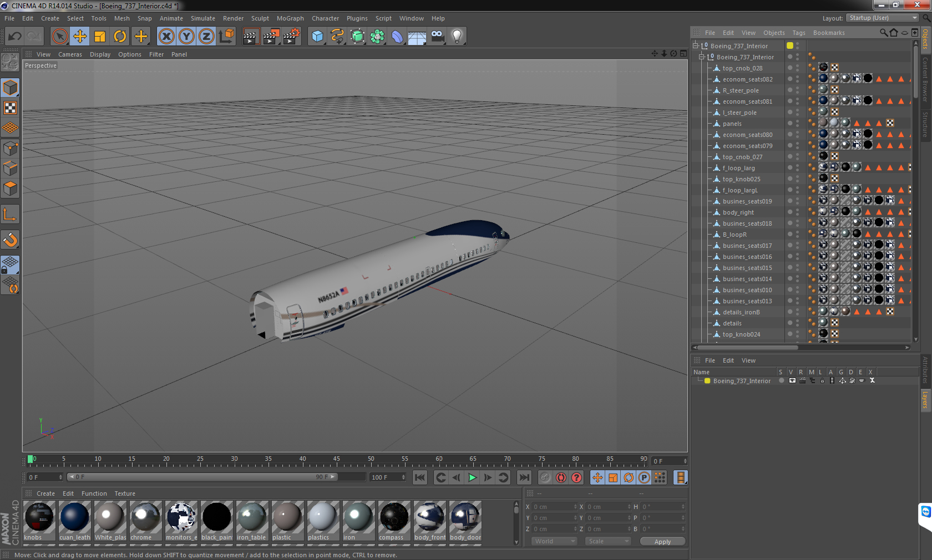Select the cuan_leath material swatch

(x=75, y=521)
